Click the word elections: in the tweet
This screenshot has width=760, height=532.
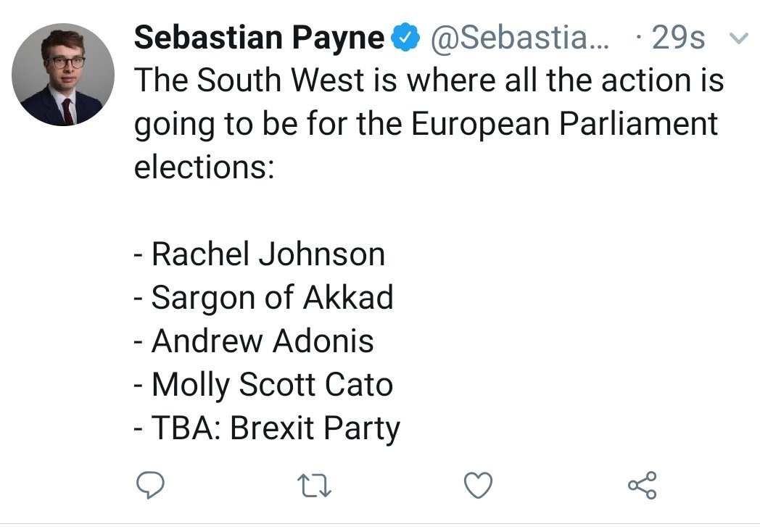coord(204,167)
